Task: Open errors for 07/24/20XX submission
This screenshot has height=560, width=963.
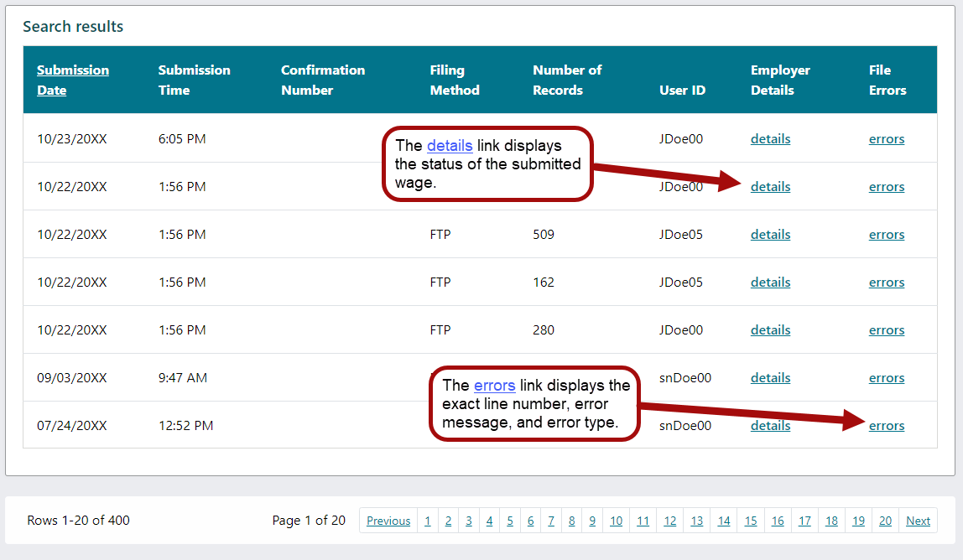Action: (886, 426)
